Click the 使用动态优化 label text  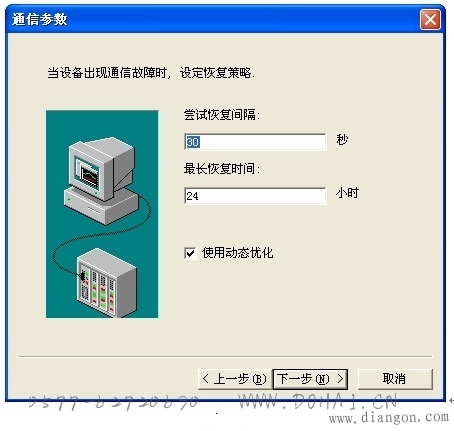tap(237, 253)
